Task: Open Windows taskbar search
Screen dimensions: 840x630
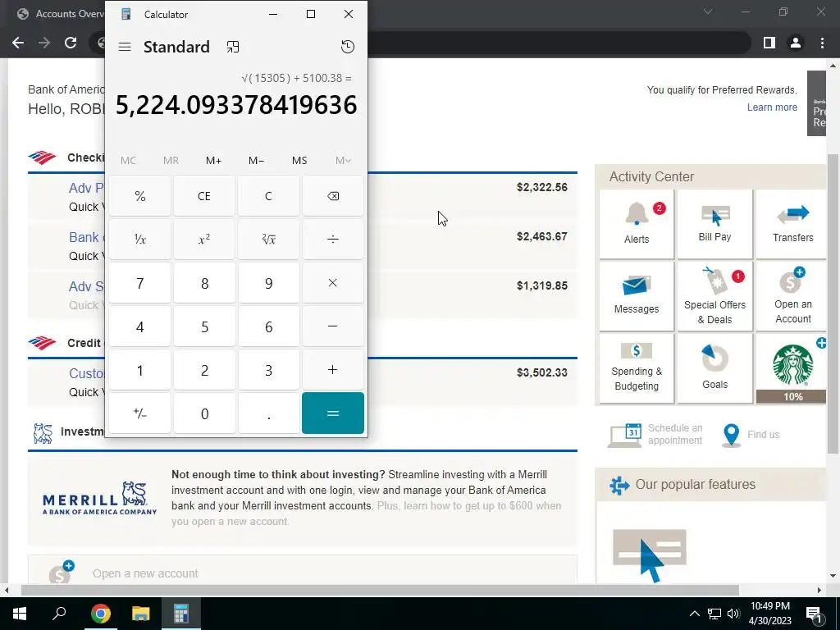Action: [59, 614]
